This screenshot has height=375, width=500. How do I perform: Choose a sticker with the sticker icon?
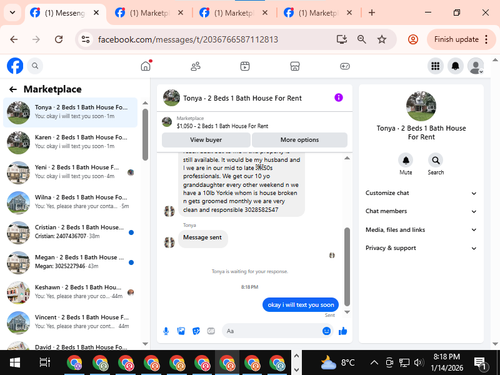point(196,331)
